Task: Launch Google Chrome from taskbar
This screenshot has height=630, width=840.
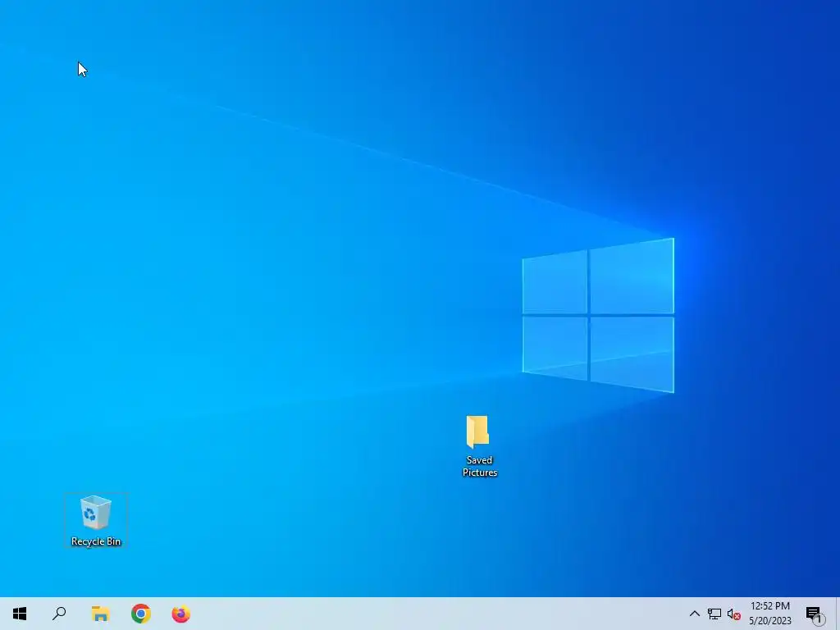Action: (141, 614)
